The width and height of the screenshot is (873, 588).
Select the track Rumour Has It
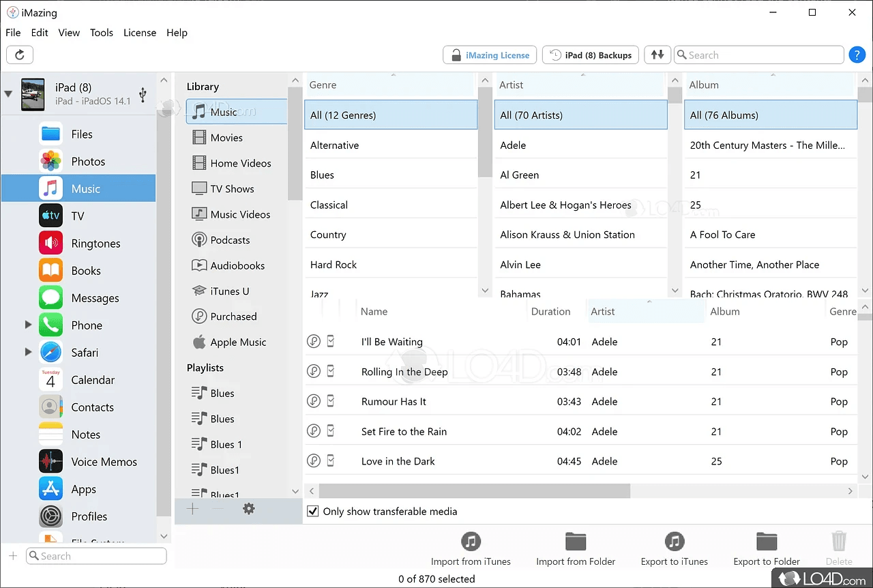tap(581, 402)
